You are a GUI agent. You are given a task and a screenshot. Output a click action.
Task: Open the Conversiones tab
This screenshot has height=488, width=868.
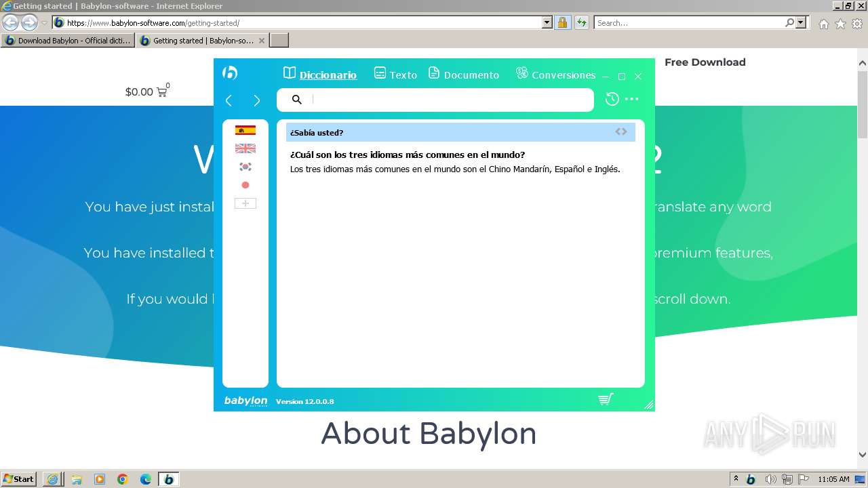[555, 75]
